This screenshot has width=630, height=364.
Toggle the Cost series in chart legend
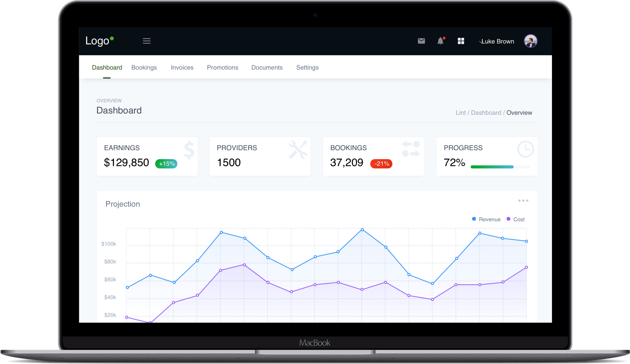coord(515,219)
